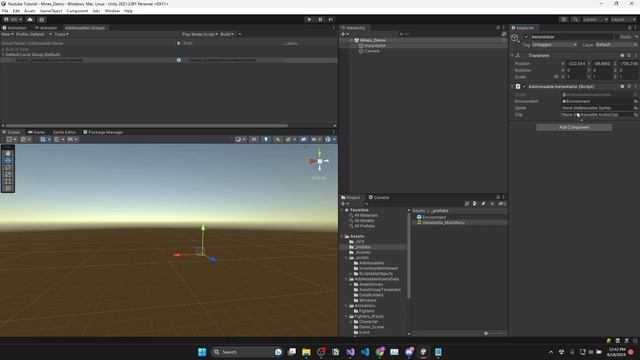The height and width of the screenshot is (360, 640).
Task: Select Mines_Demo scene in Hierarchy
Action: point(373,40)
